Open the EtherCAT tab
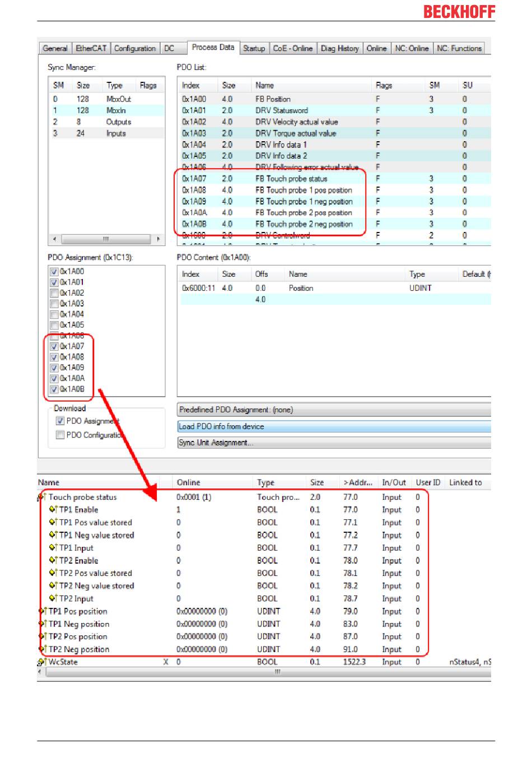The width and height of the screenshot is (532, 767). click(91, 48)
